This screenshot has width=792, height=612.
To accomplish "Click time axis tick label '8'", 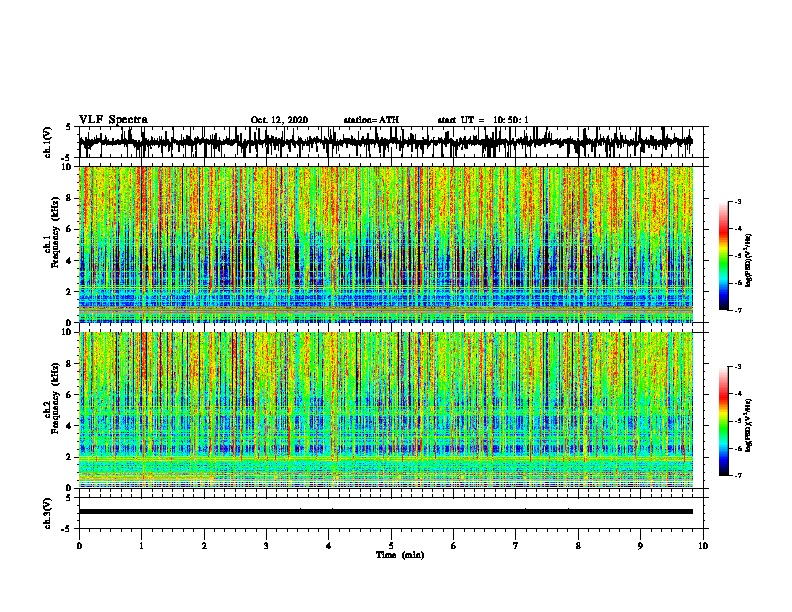I will tap(578, 546).
